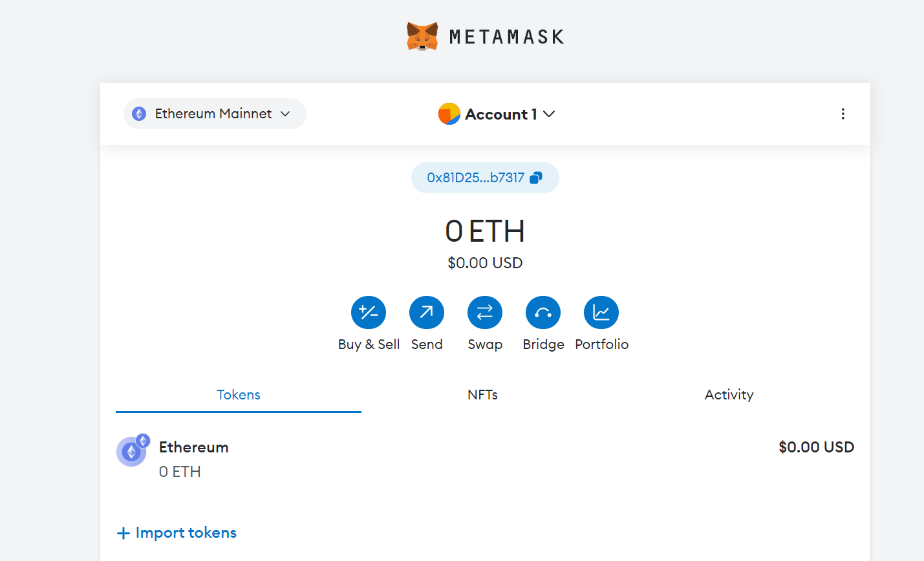Click the Ethereum token icon in the list
The height and width of the screenshot is (561, 924).
click(x=132, y=451)
